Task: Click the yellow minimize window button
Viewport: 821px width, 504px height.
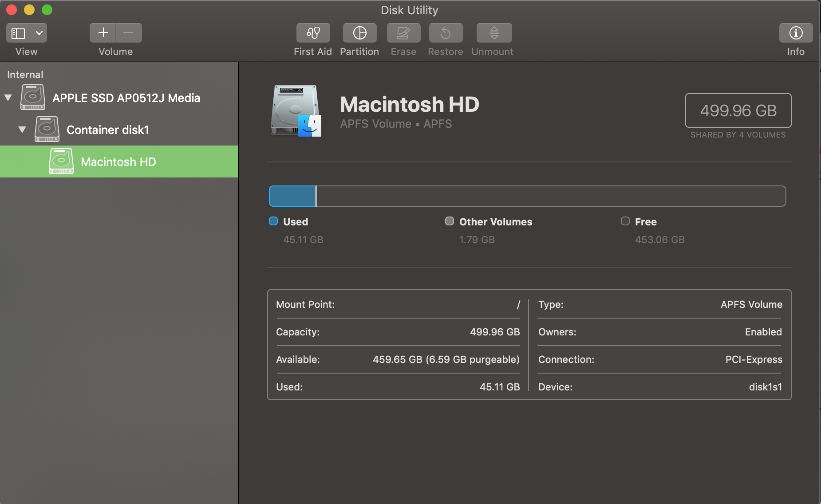Action: pyautogui.click(x=29, y=10)
